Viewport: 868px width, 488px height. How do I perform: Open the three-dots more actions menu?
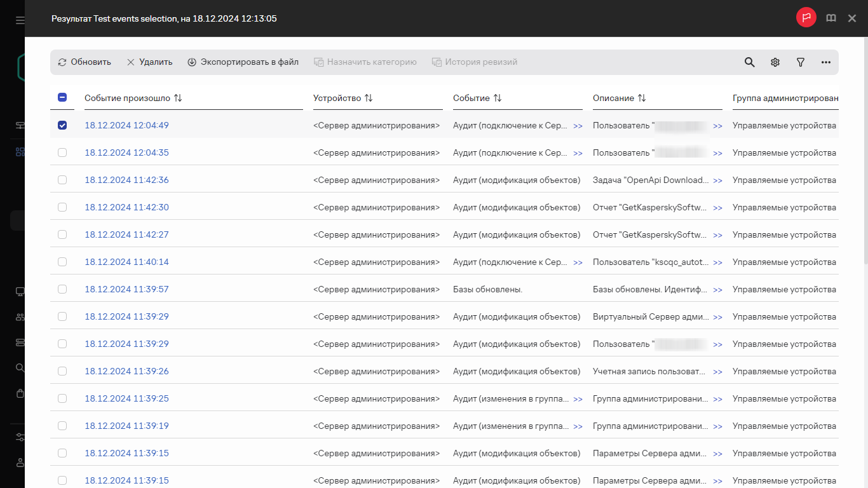(826, 62)
